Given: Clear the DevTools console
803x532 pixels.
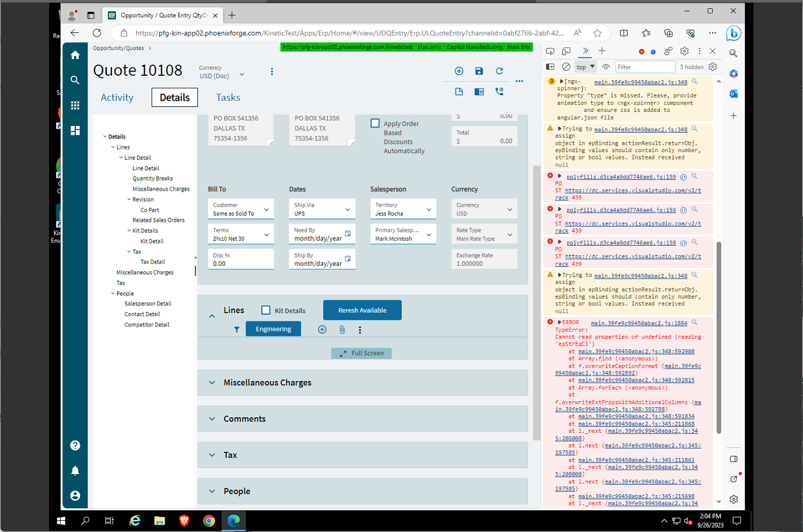Looking at the screenshot, I should (x=566, y=67).
